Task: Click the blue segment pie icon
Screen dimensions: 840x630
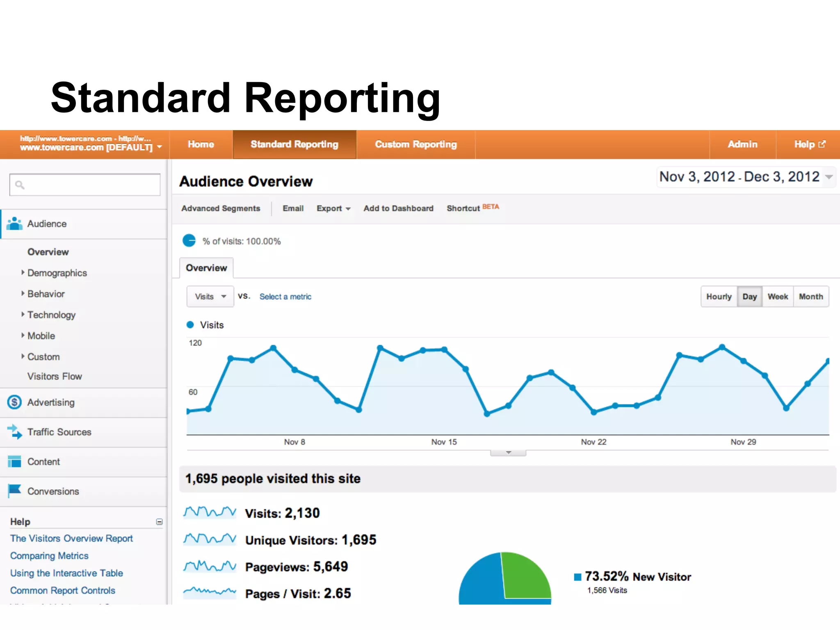Action: pos(189,241)
